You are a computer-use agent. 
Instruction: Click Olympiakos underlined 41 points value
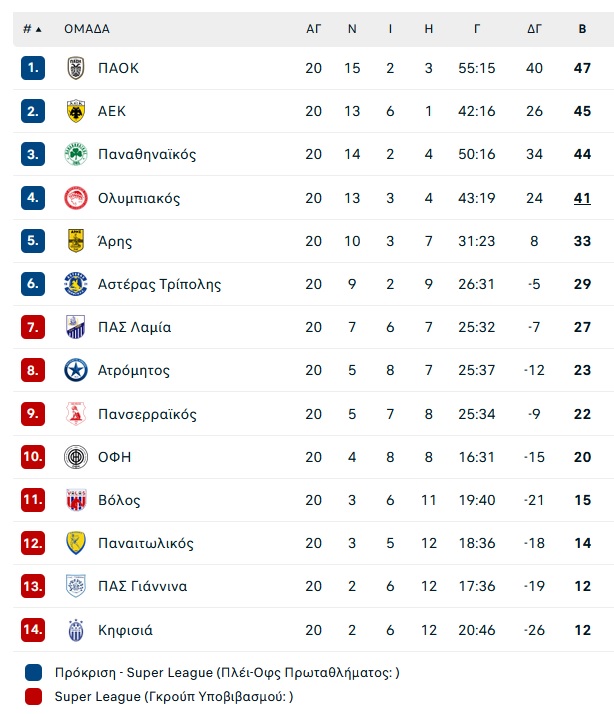[582, 198]
